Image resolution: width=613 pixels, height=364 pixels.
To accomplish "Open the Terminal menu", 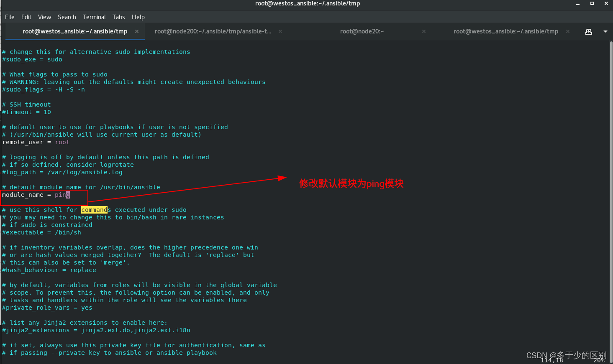I will point(94,17).
